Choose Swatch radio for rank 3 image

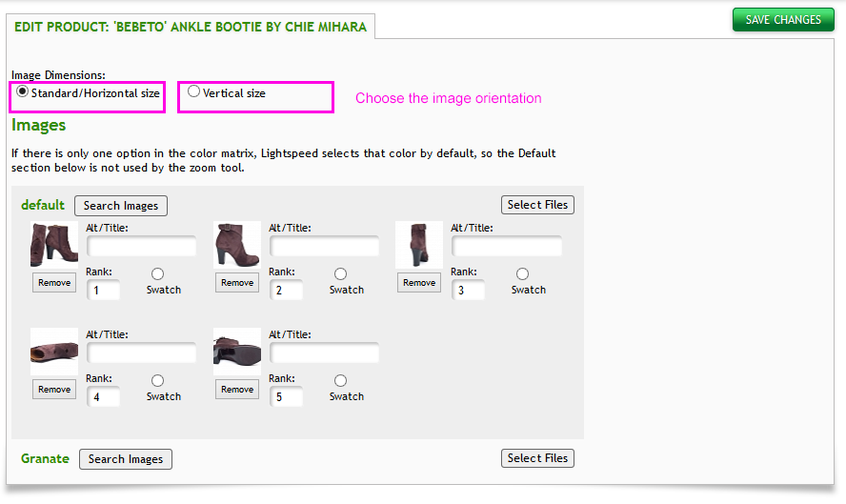pos(522,274)
